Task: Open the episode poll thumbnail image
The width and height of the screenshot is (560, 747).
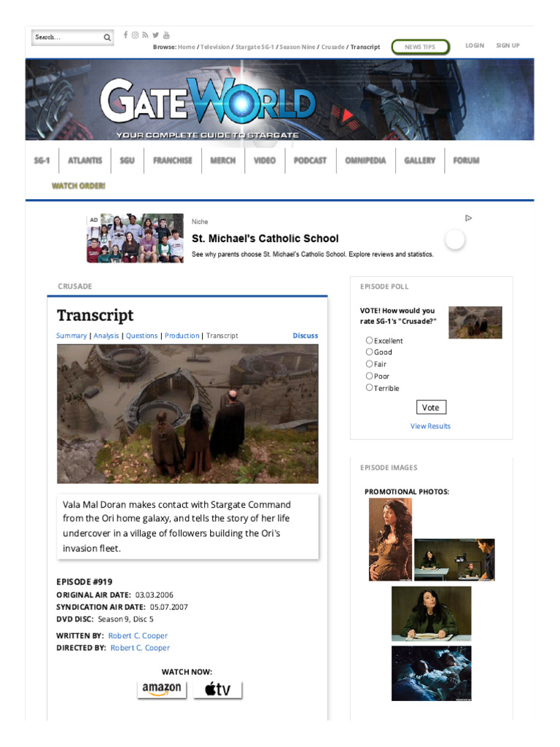Action: click(x=475, y=322)
